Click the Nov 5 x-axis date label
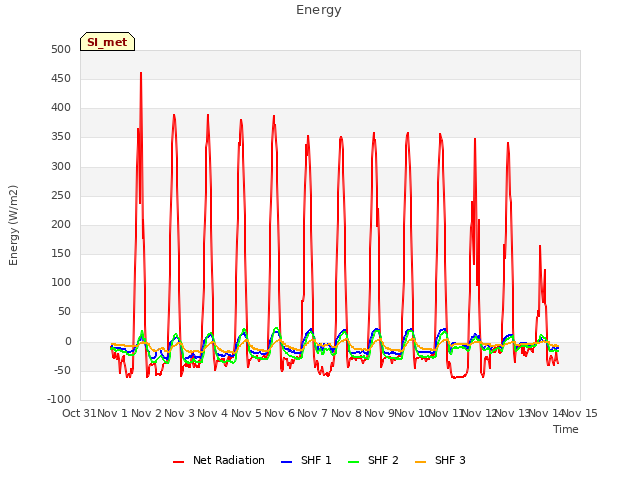640x480 pixels. (246, 413)
